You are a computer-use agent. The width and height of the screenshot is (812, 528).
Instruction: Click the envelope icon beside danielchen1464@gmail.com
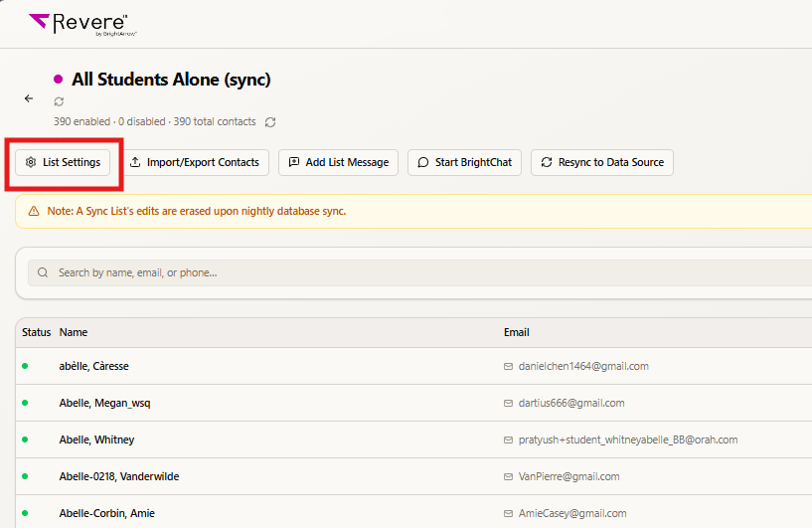(508, 366)
